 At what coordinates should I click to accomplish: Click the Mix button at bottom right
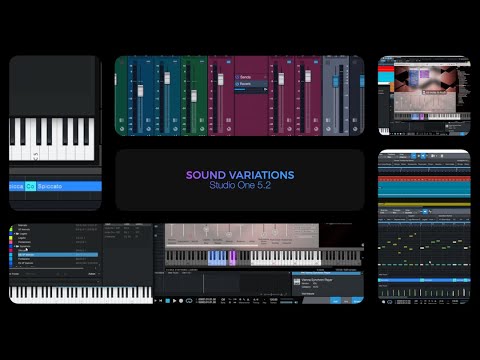(x=346, y=301)
